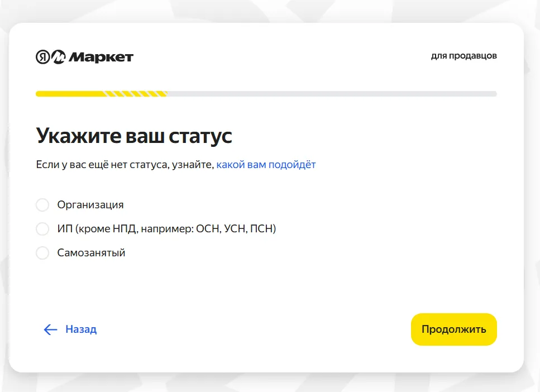Click the status selection instruction text
This screenshot has height=392, width=540.
pos(176,164)
